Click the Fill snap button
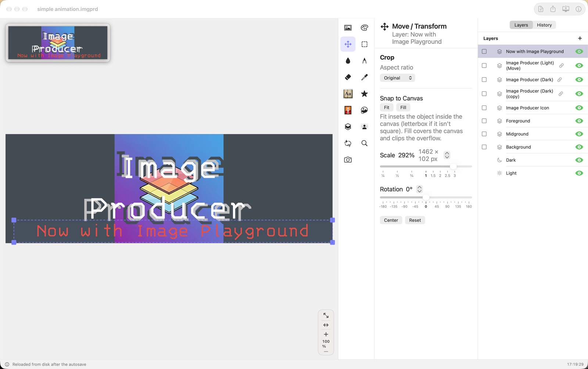Viewport: 588px width, 369px height. click(x=403, y=107)
